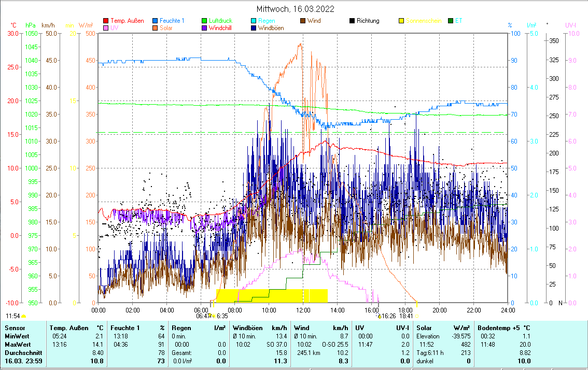The image size is (588, 370).
Task: Click the black Richtung legend swatch
Action: 352,21
